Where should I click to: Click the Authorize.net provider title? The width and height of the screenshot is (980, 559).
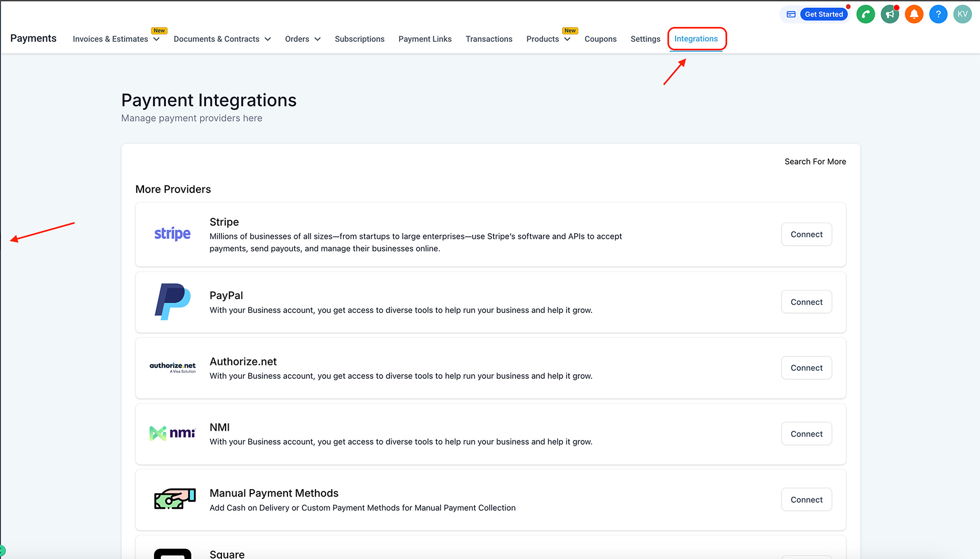(243, 361)
